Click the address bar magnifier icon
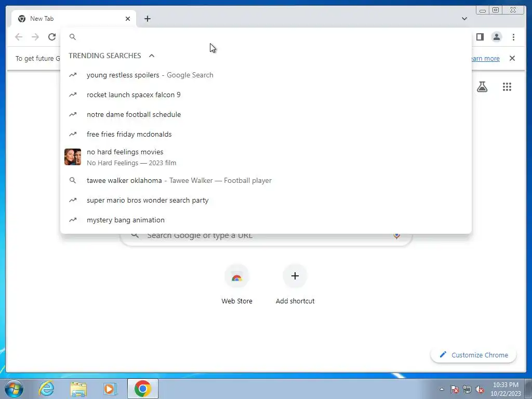 [73, 37]
